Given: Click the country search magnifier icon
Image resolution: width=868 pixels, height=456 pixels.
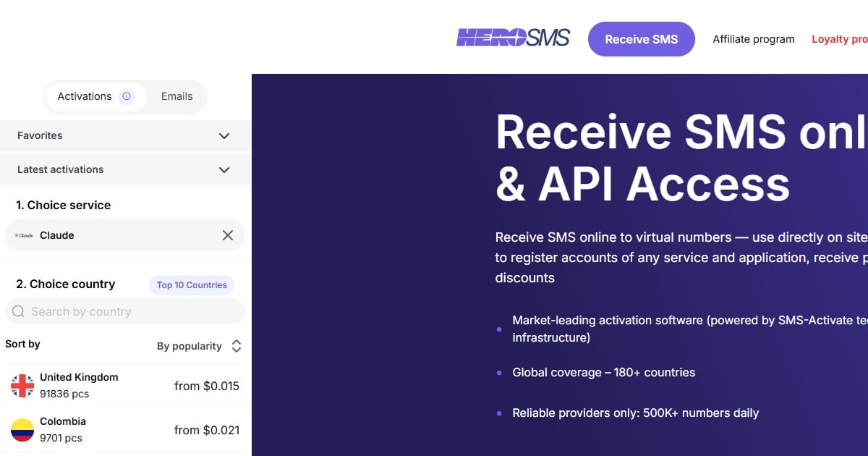Looking at the screenshot, I should (x=18, y=312).
